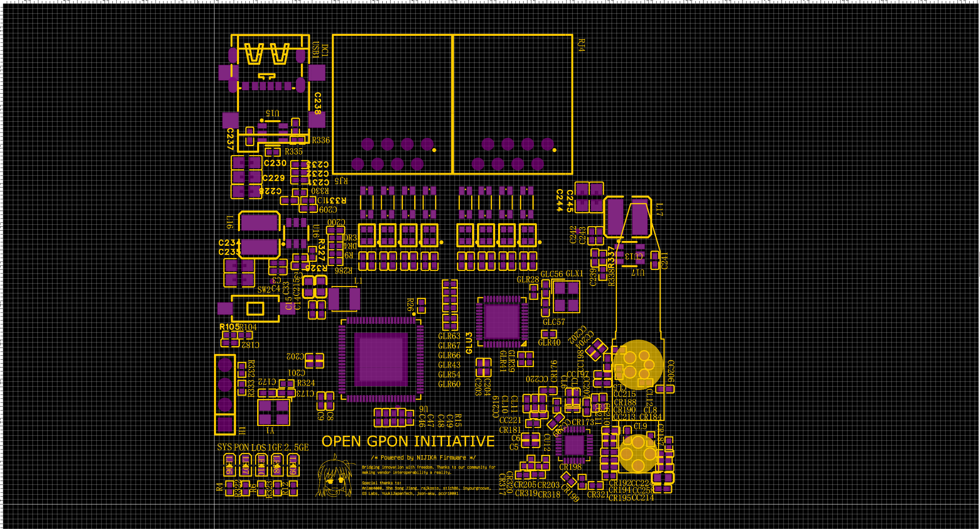
Task: Click the CR184 resistor label
Action: tap(651, 418)
